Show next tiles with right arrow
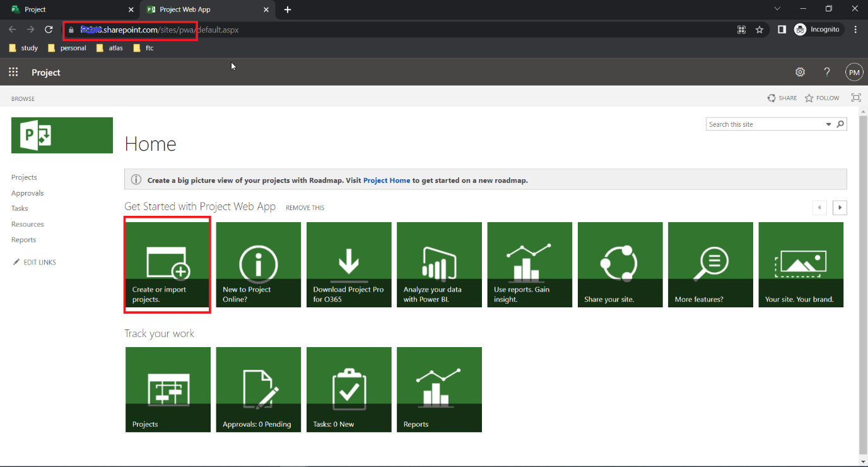Image resolution: width=868 pixels, height=467 pixels. [840, 207]
